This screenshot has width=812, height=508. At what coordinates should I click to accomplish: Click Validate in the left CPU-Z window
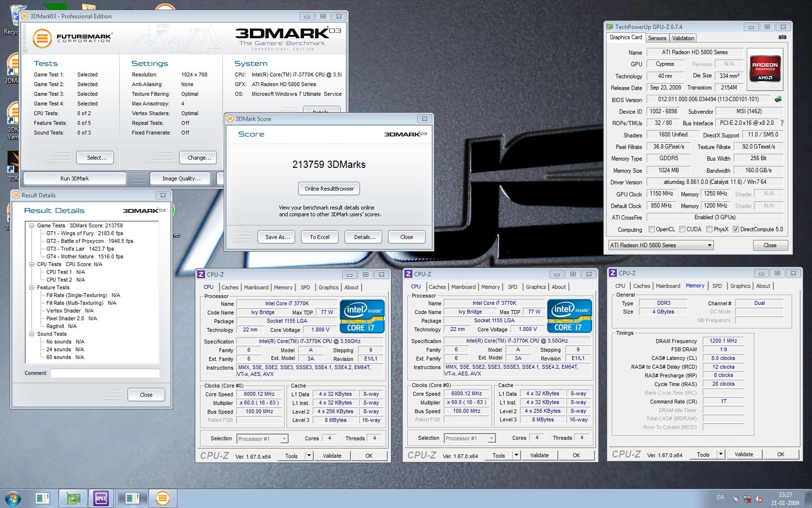coord(332,456)
